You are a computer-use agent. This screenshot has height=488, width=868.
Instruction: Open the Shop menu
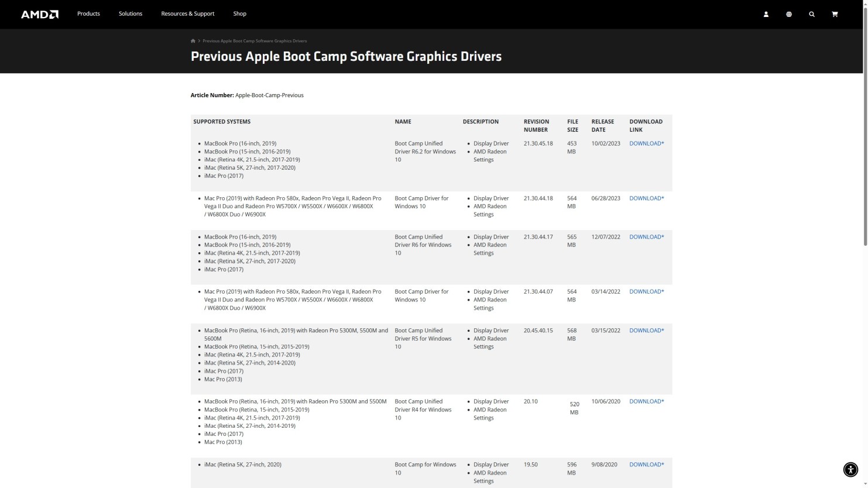click(x=240, y=13)
